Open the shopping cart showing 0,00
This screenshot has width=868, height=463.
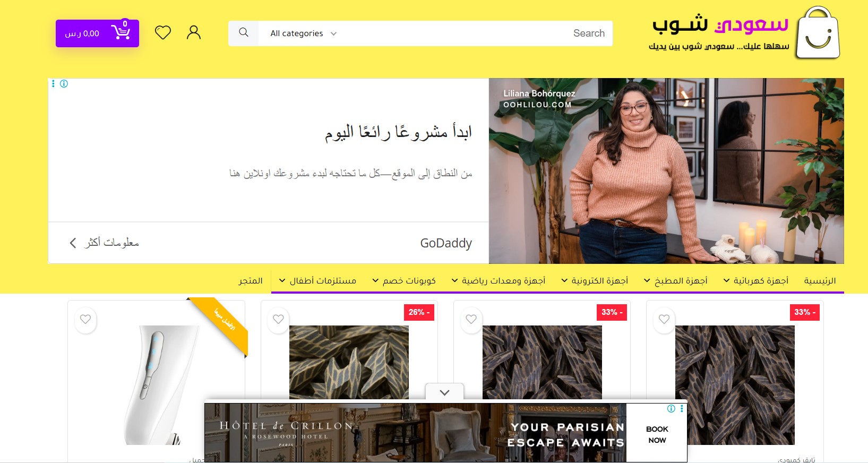pos(97,33)
